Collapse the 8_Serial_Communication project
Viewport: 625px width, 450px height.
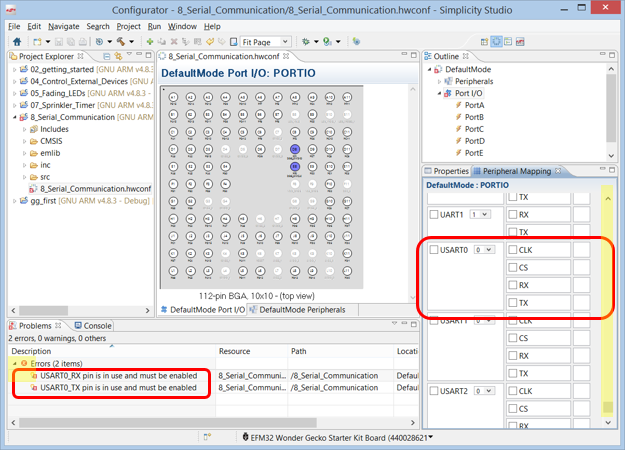pyautogui.click(x=14, y=117)
